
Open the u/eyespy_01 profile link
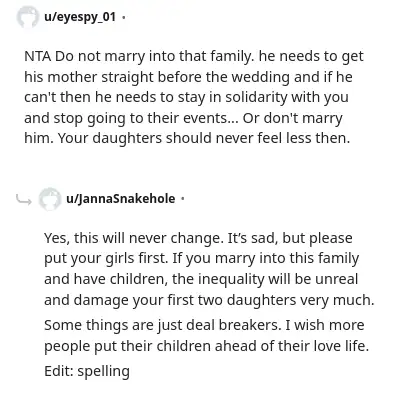tap(80, 16)
